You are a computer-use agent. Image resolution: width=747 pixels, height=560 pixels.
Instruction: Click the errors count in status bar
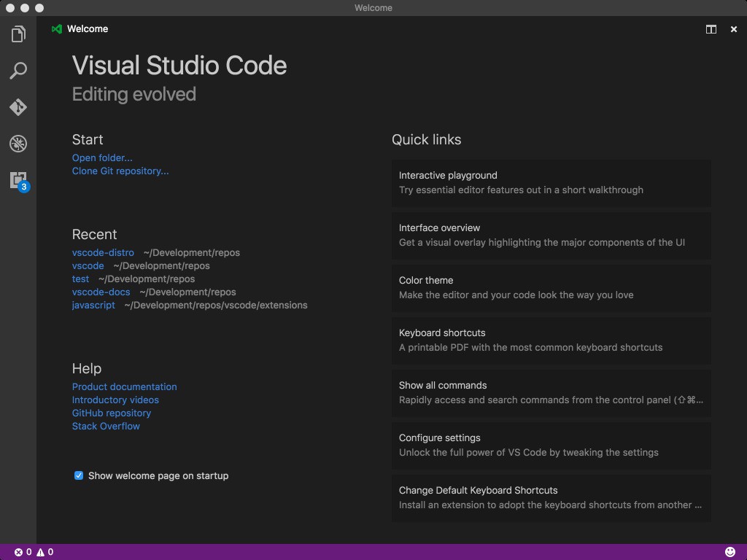pyautogui.click(x=23, y=552)
